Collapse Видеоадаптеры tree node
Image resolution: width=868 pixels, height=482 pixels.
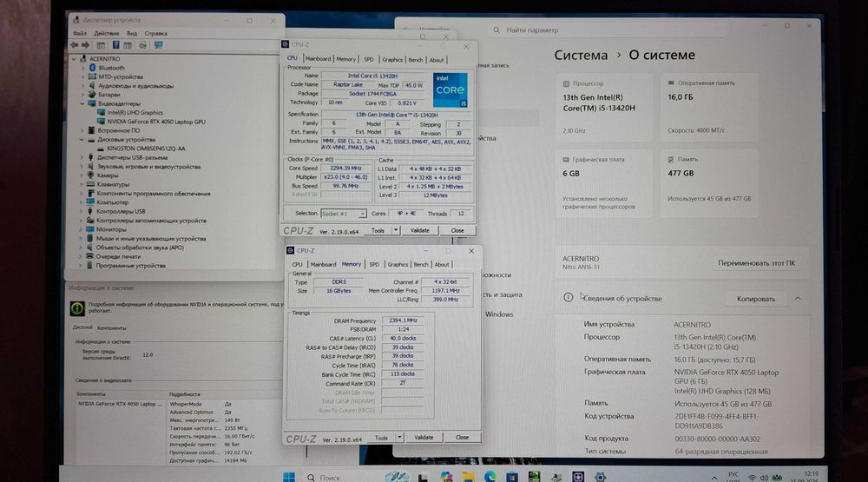coord(82,103)
